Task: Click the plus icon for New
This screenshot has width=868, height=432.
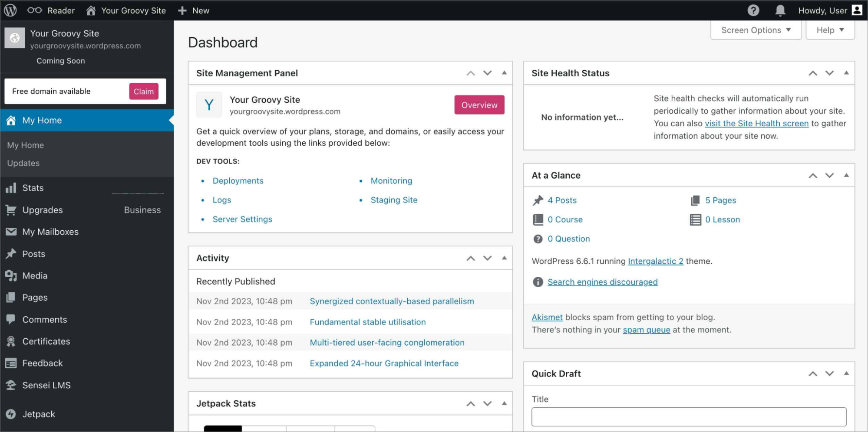Action: tap(182, 10)
